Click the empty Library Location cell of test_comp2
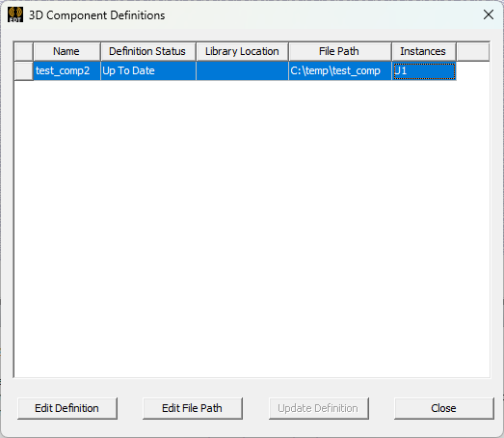Image resolution: width=504 pixels, height=438 pixels. (242, 70)
